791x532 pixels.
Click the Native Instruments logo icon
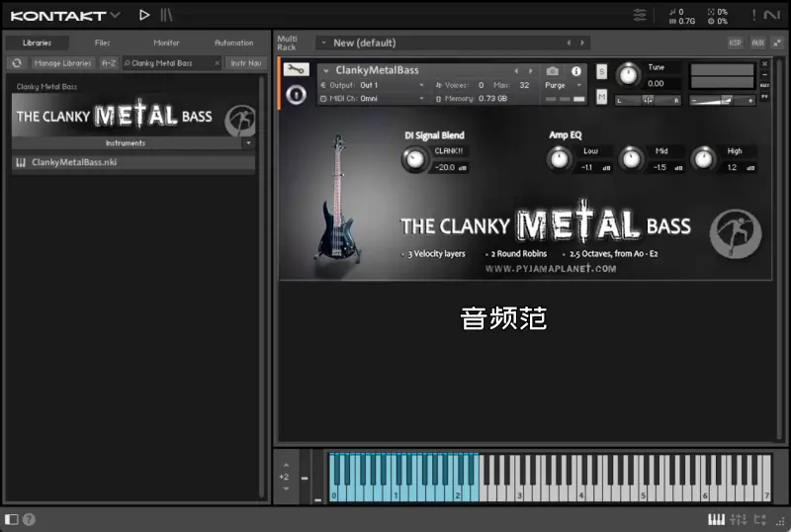pos(772,15)
